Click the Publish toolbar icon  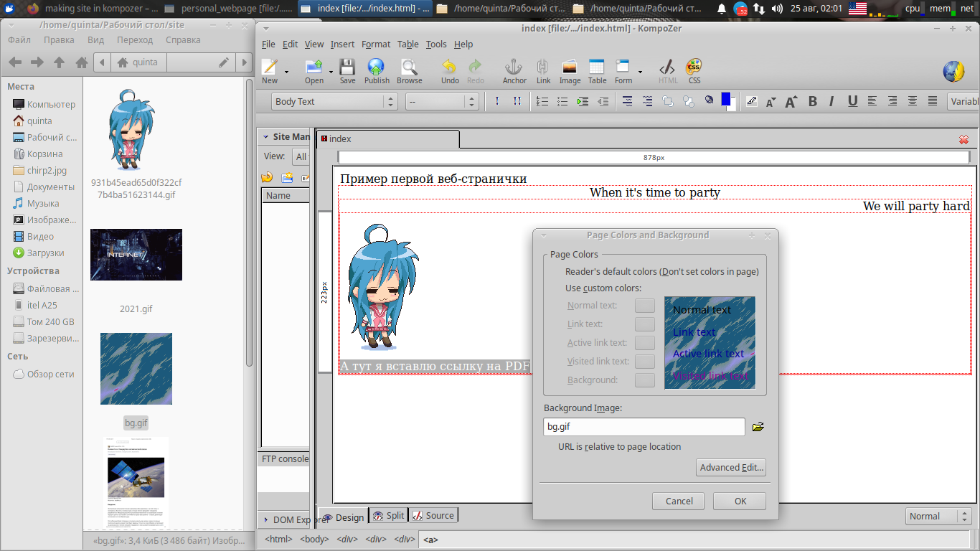pyautogui.click(x=376, y=72)
